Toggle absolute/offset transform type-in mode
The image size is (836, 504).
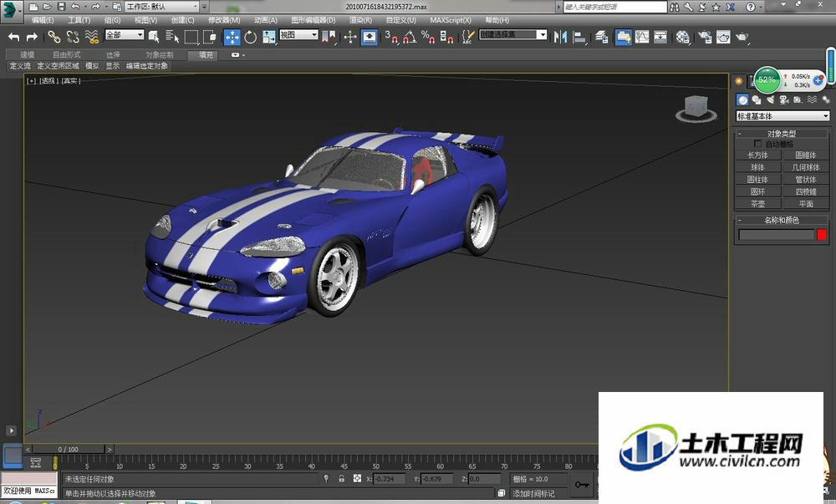coord(357,478)
